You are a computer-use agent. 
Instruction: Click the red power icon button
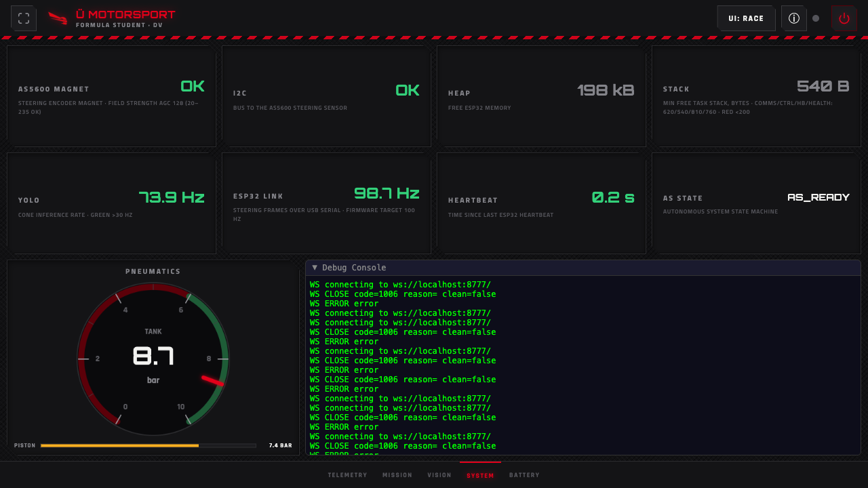click(844, 18)
